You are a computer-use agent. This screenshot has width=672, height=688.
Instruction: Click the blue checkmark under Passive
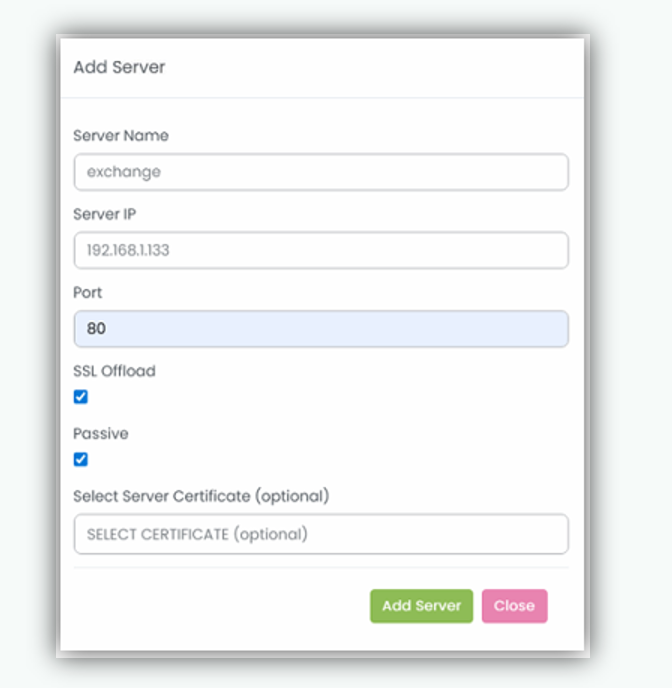click(81, 459)
